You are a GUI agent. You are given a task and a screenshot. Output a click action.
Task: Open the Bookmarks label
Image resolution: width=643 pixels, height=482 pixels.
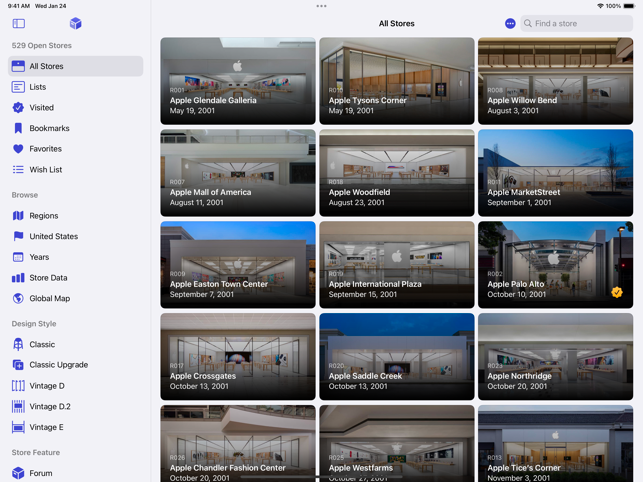[49, 128]
